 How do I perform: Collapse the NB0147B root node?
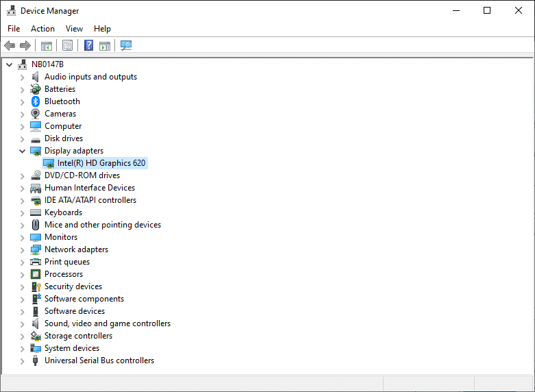coord(9,64)
